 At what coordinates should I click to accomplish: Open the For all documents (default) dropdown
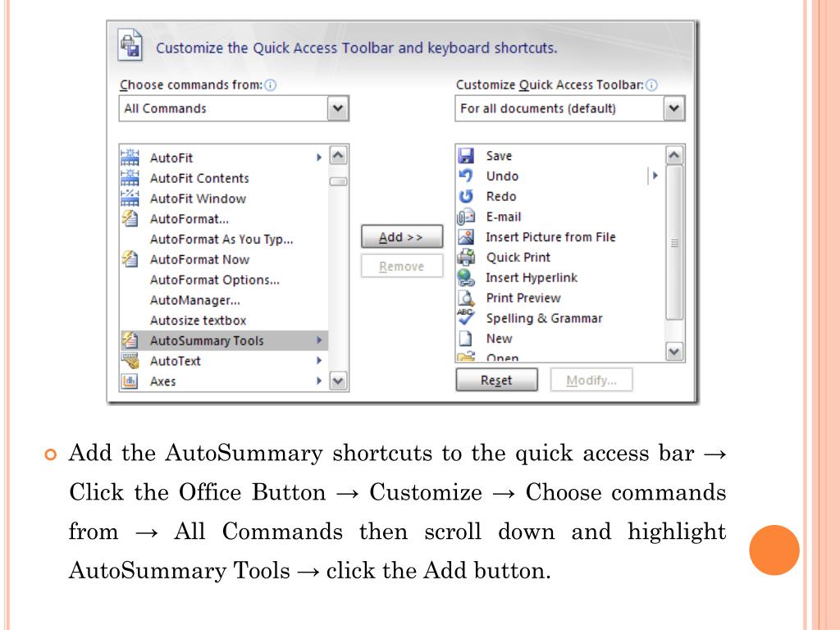pos(674,108)
